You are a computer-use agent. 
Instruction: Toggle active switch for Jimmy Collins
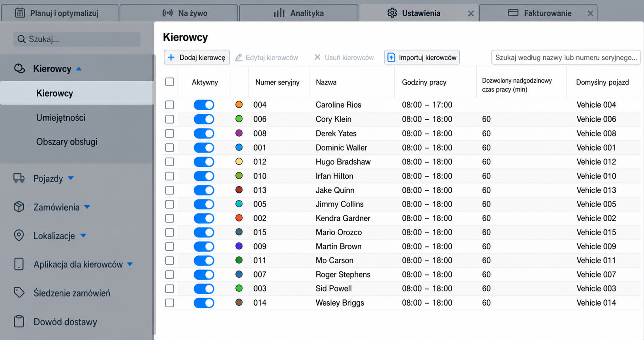pyautogui.click(x=204, y=204)
